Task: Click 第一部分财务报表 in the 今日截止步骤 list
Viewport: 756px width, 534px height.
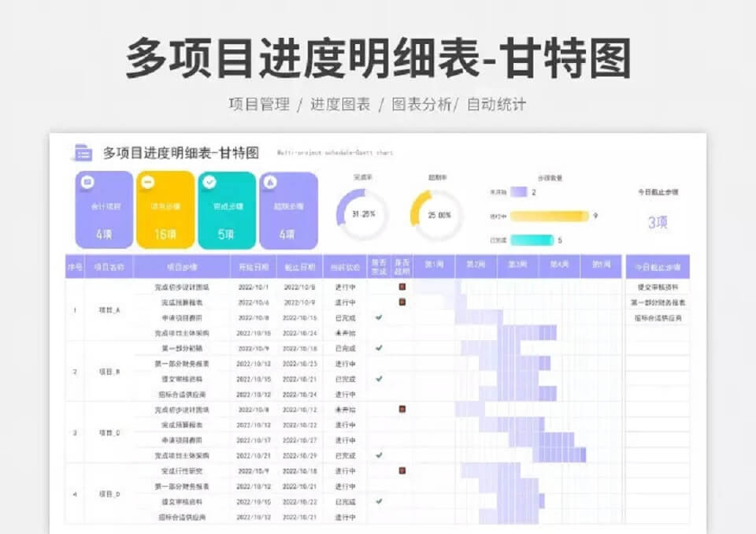Action: coord(658,302)
